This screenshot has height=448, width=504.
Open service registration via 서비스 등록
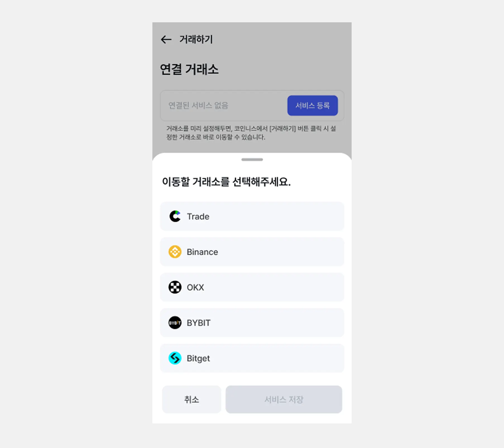[x=313, y=106]
